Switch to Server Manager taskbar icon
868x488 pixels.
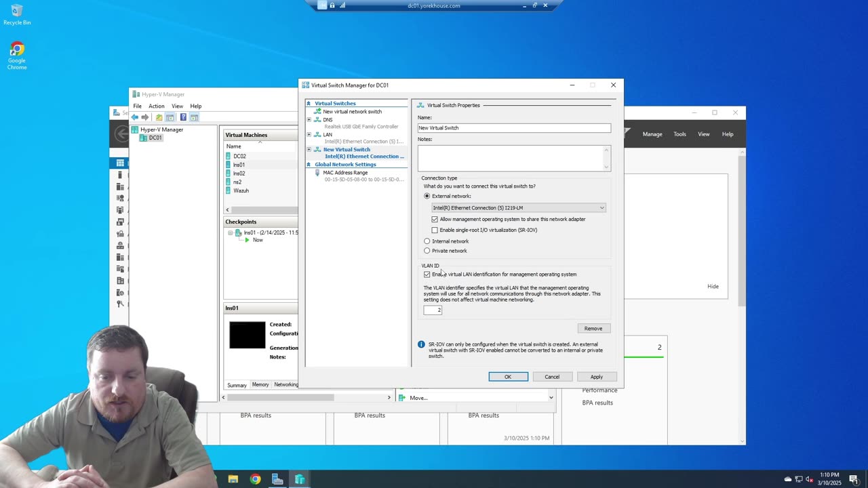[277, 479]
